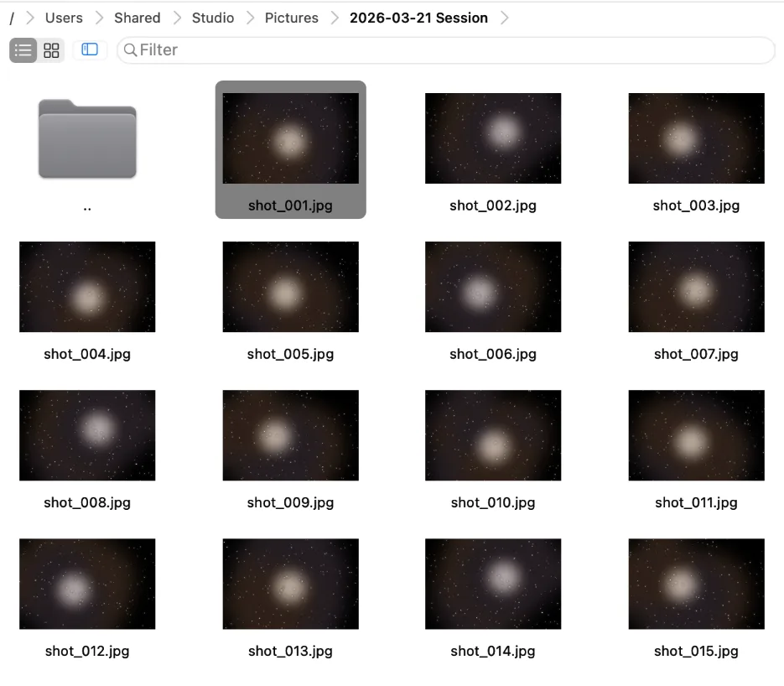Click the '..' parent folder label
This screenshot has height=686, width=784.
87,209
